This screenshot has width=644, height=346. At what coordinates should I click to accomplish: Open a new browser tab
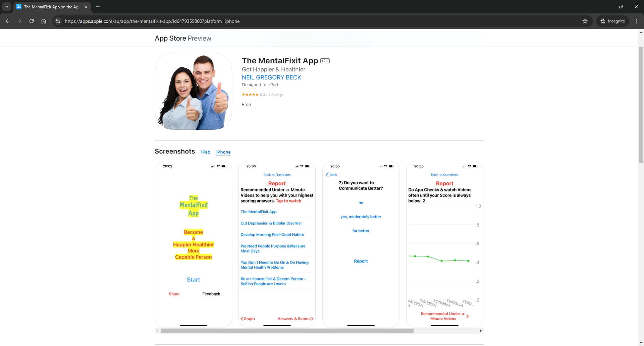coord(98,7)
